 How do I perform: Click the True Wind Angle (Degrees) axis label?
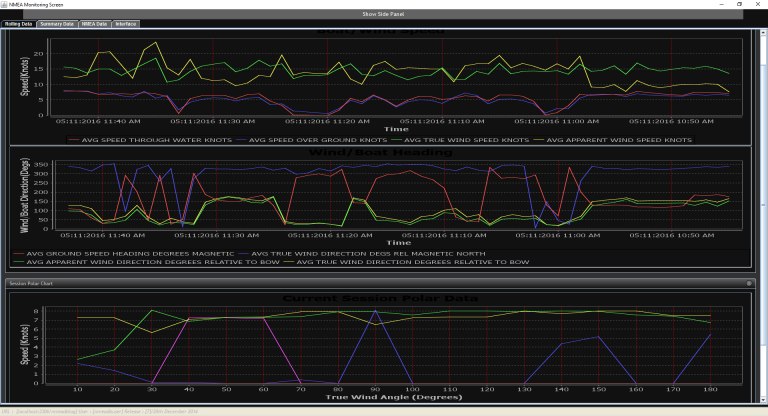[x=394, y=397]
